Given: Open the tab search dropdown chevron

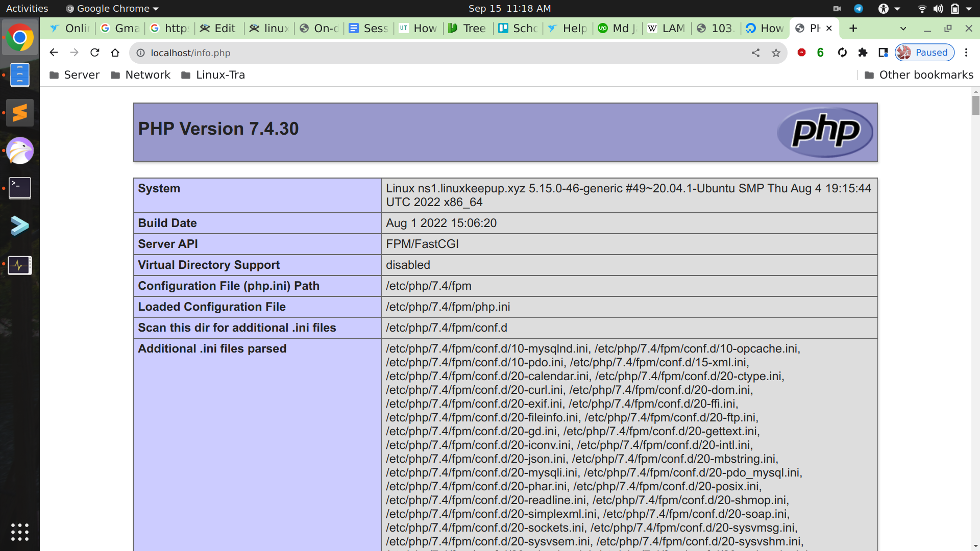Looking at the screenshot, I should (903, 28).
